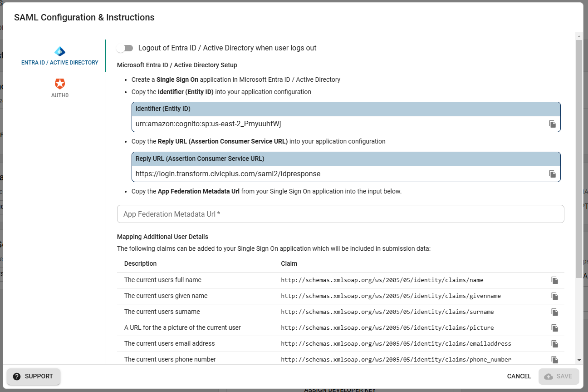The image size is (588, 392).
Task: Click the Microsoft Entra ID Setup heading
Action: point(177,65)
